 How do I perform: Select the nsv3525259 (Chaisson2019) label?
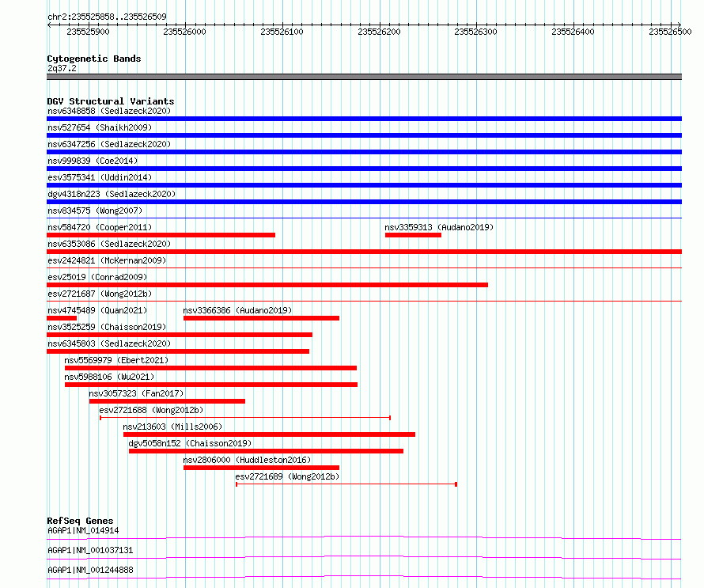tap(107, 327)
